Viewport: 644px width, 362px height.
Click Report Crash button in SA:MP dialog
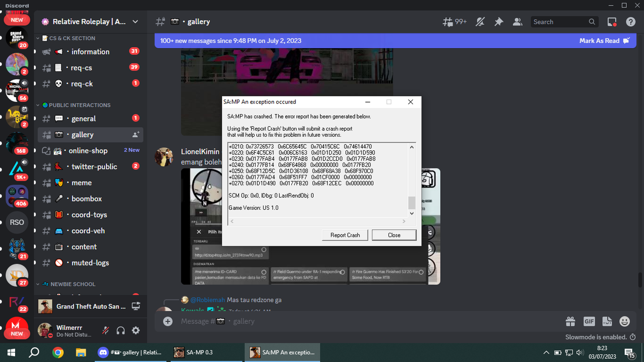pos(345,235)
